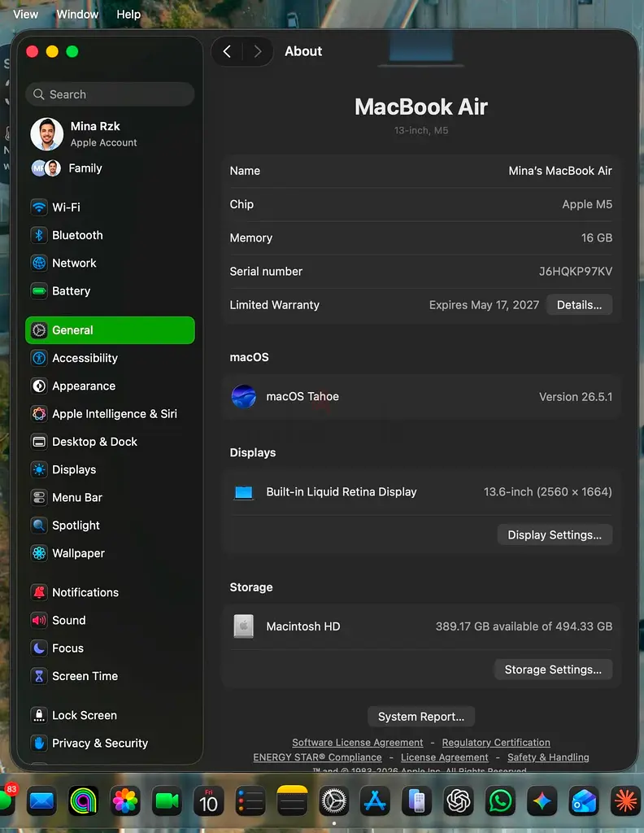
Task: Open System Report
Action: pyautogui.click(x=421, y=717)
